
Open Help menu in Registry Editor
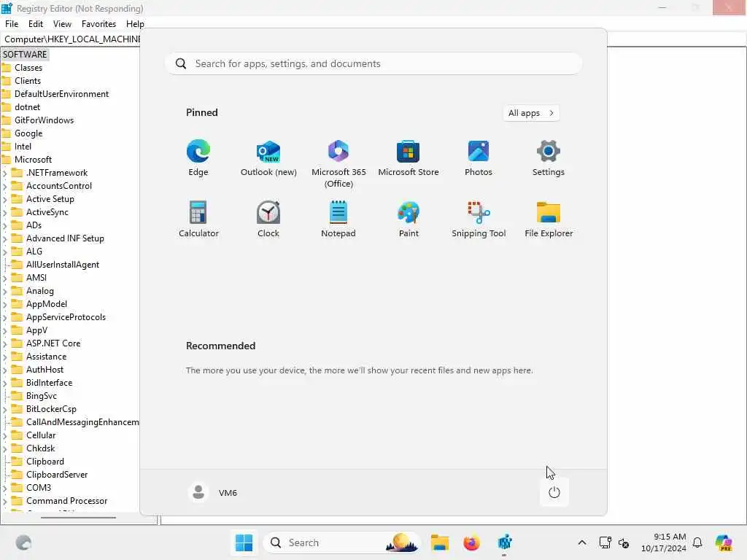(x=135, y=24)
